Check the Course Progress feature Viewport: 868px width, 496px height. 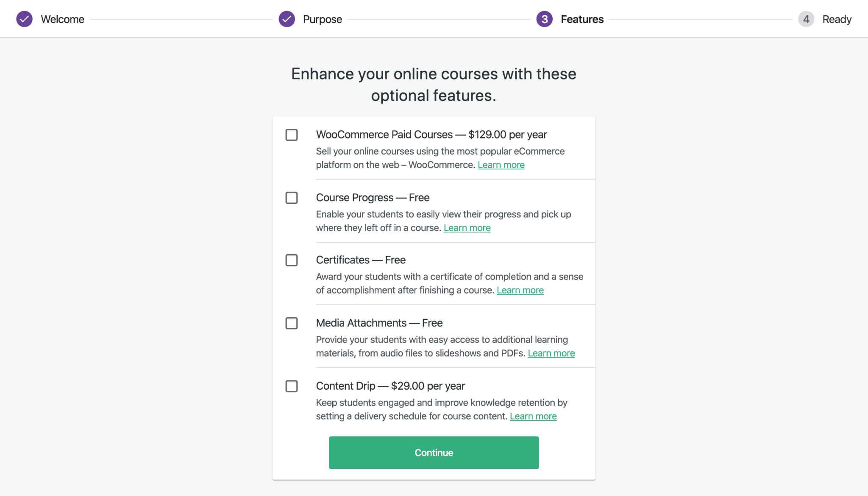tap(292, 198)
